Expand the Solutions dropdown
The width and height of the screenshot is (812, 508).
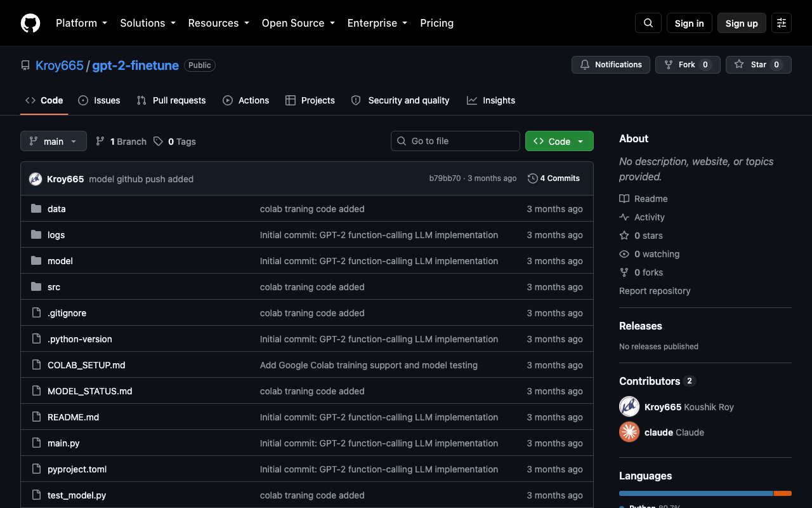[148, 23]
